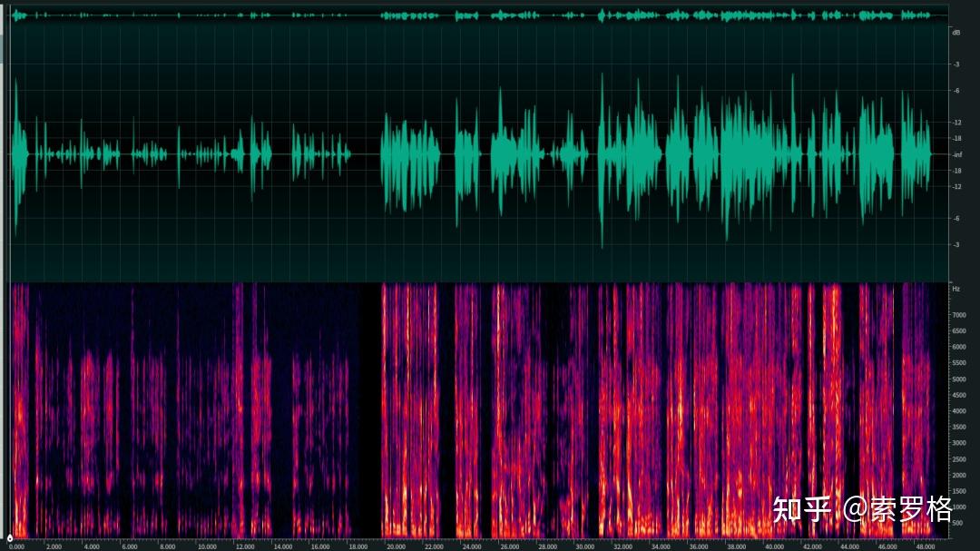Click the playhead marker at 0.000
The image size is (980, 551).
tap(10, 538)
